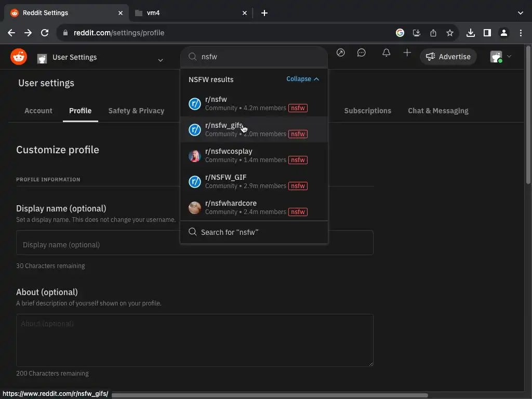Close the Reddit Settings tab
This screenshot has width=532, height=399.
[121, 13]
